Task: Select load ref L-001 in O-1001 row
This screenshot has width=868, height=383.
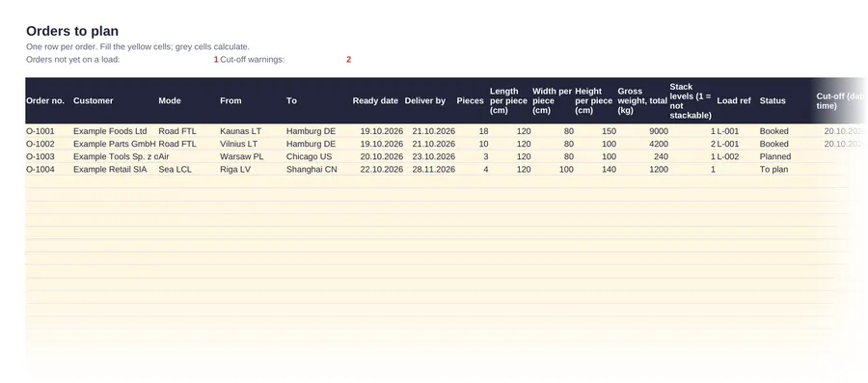Action: (x=728, y=131)
